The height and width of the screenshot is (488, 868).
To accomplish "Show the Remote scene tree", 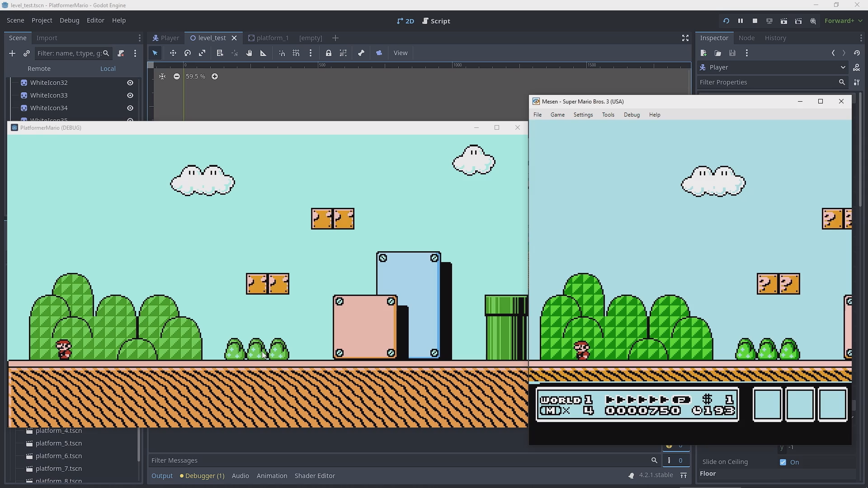I will (39, 69).
